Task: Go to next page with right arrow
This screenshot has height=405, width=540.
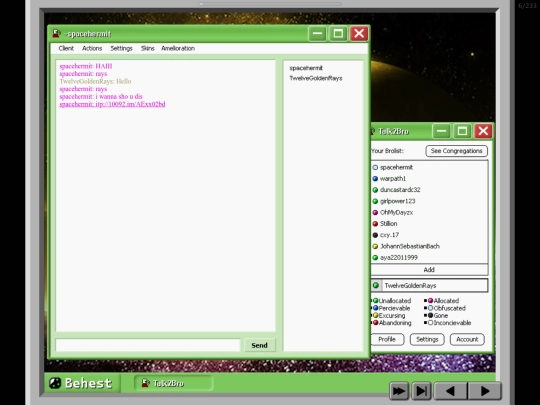Action: [x=485, y=391]
